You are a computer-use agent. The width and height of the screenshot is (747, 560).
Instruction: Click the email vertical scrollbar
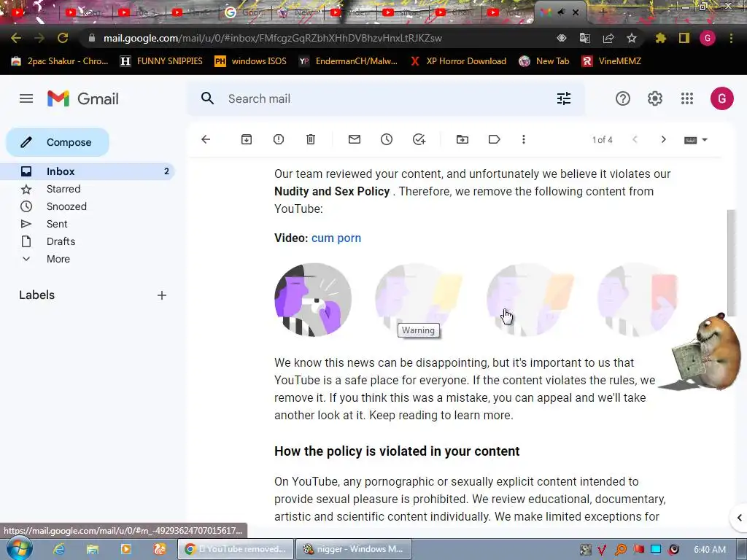coord(731,262)
